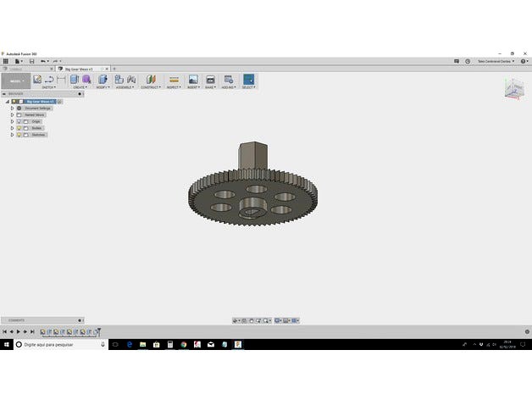The height and width of the screenshot is (400, 532).
Task: Select the Extrude tool under Create
Action: coord(75,80)
